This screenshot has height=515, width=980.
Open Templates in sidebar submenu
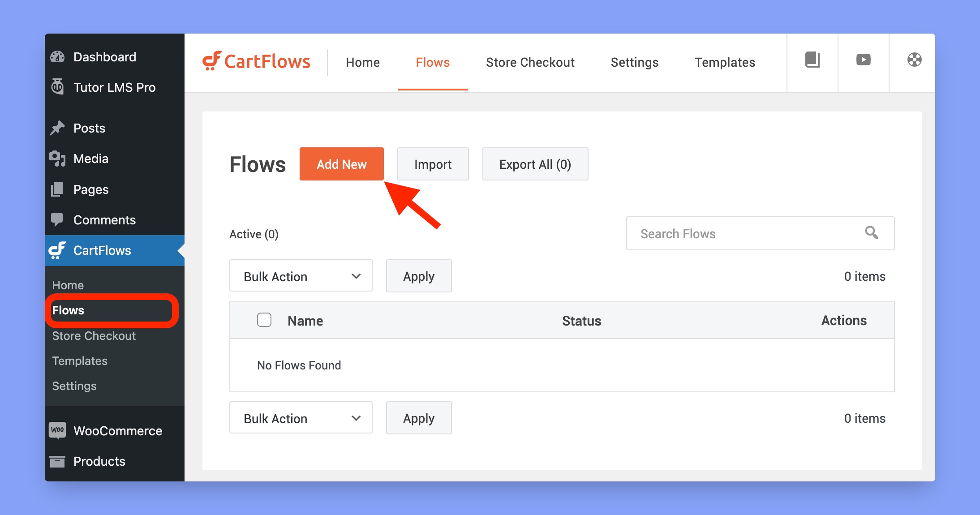click(80, 361)
